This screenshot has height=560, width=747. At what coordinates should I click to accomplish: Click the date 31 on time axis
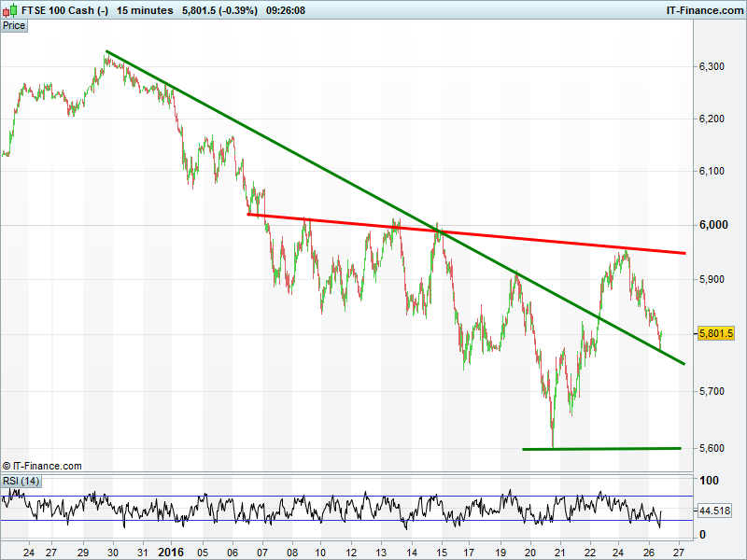click(x=143, y=553)
